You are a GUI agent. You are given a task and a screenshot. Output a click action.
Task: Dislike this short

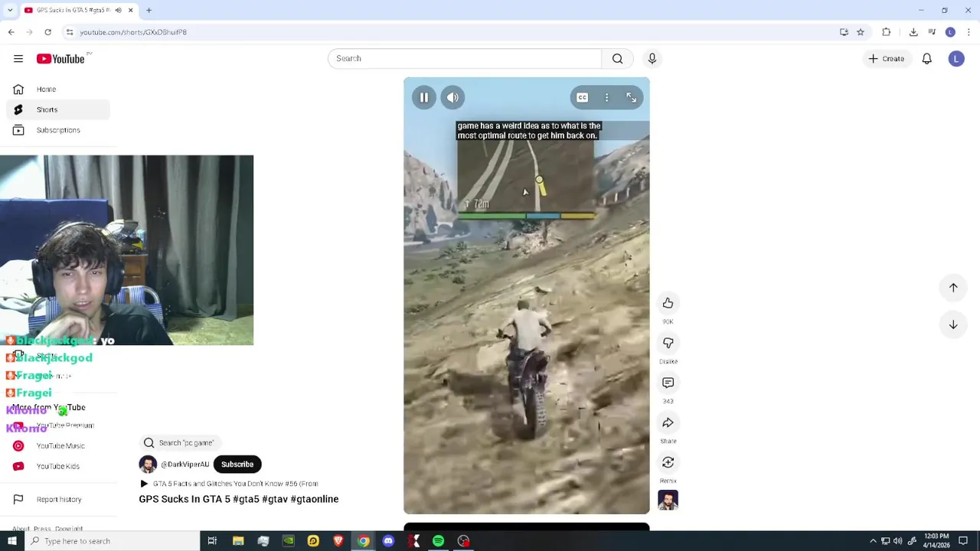[668, 343]
